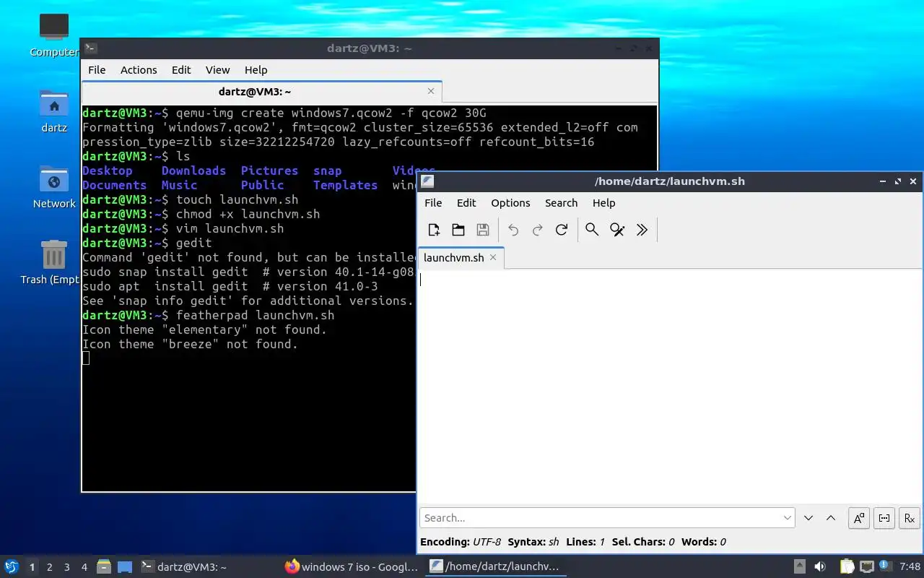Create a new document in FeatherPad toolbar
This screenshot has width=924, height=578.
pyautogui.click(x=434, y=230)
